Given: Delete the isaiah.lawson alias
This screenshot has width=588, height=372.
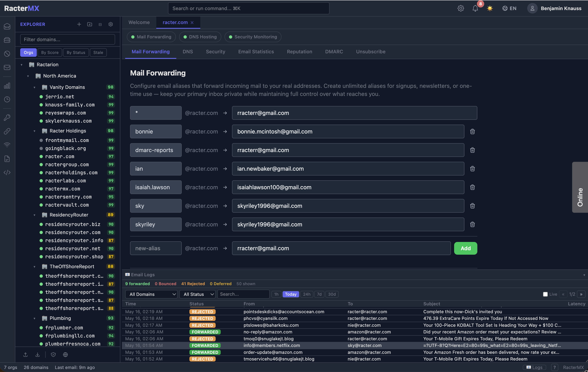Looking at the screenshot, I should 472,187.
